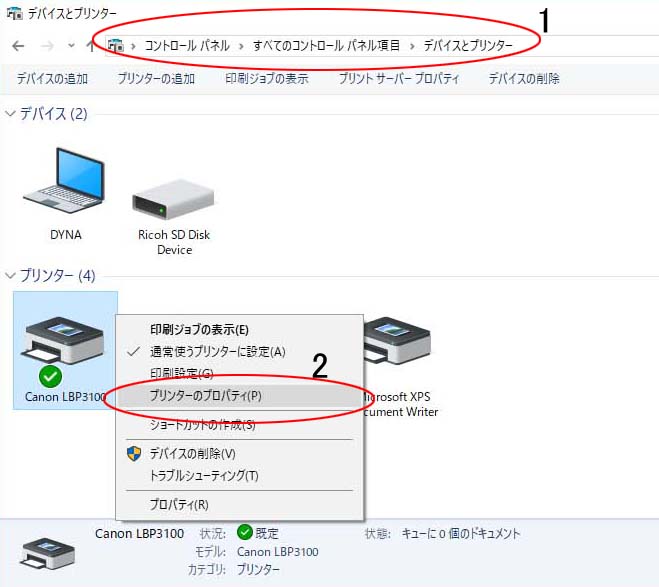Collapse the デバイス (2) group

point(11,113)
